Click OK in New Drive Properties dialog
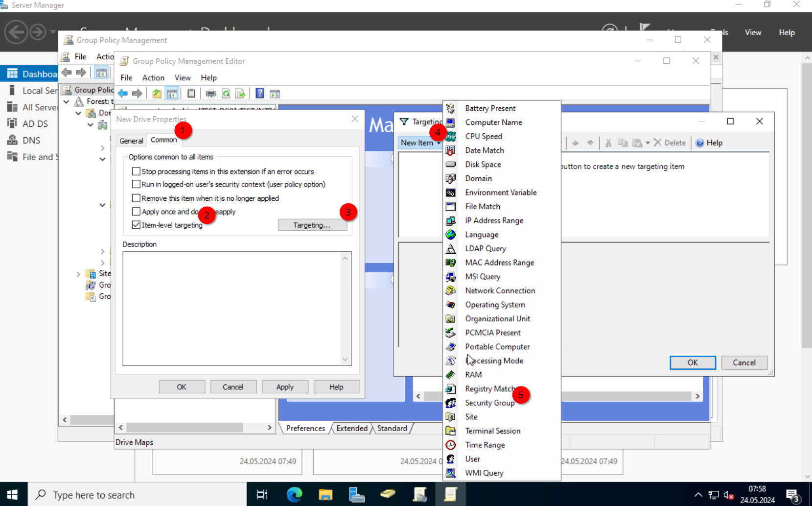This screenshot has height=506, width=812. (182, 387)
